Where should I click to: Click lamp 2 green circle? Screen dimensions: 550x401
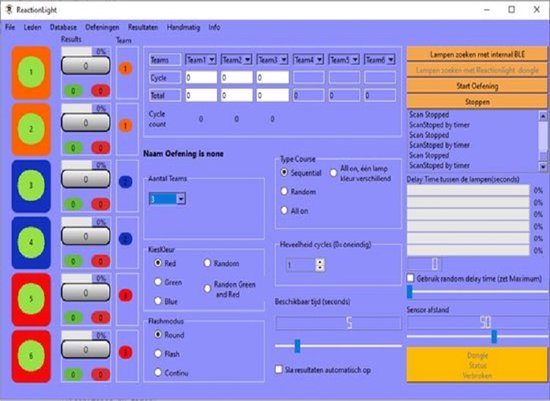click(31, 129)
